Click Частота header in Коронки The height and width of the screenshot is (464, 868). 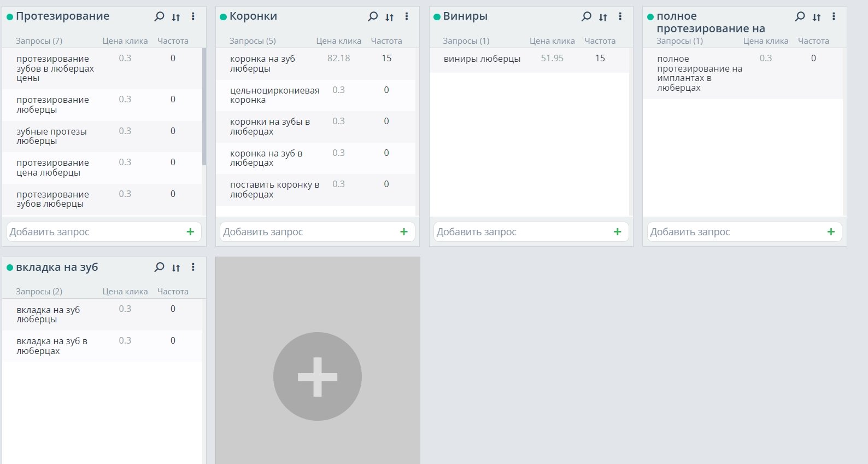click(386, 41)
